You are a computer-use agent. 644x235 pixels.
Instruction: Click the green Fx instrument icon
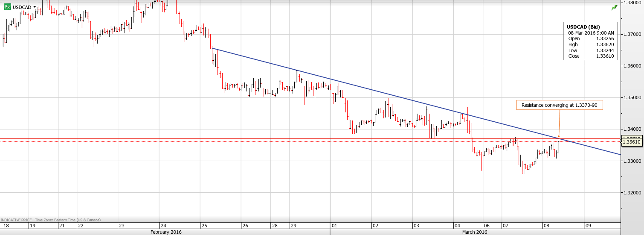pyautogui.click(x=8, y=7)
